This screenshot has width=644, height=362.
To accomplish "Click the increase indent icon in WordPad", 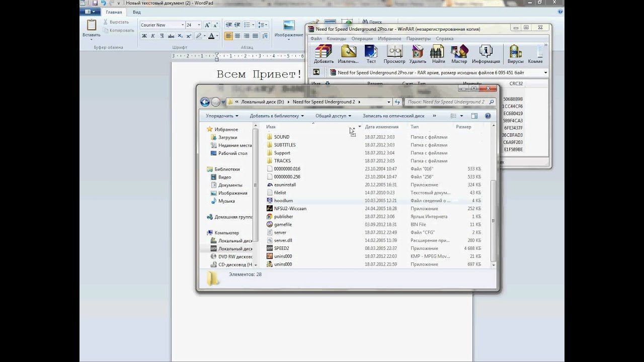I will (238, 25).
